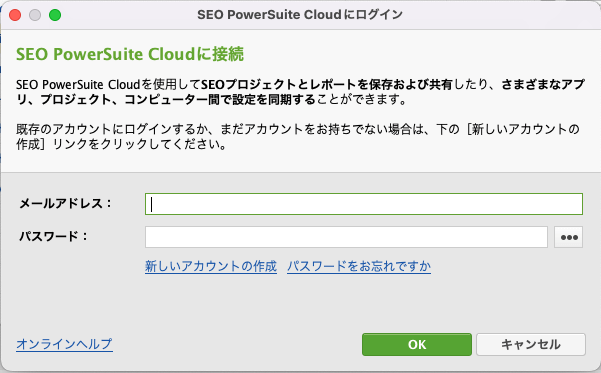Click the title SEO PowerSuite Cloudにログイン
Screen dimensions: 601x373
pyautogui.click(x=300, y=15)
